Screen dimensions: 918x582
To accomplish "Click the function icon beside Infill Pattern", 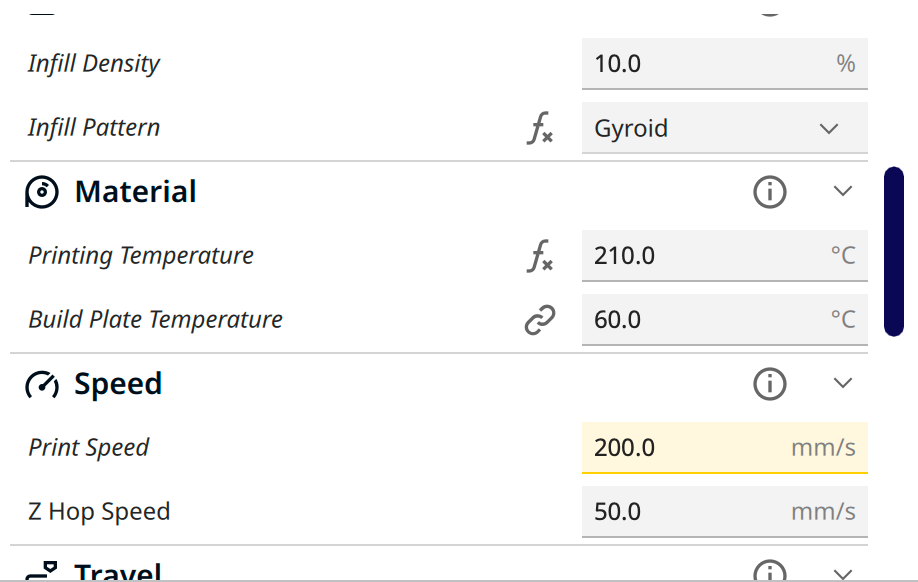I will pos(540,128).
